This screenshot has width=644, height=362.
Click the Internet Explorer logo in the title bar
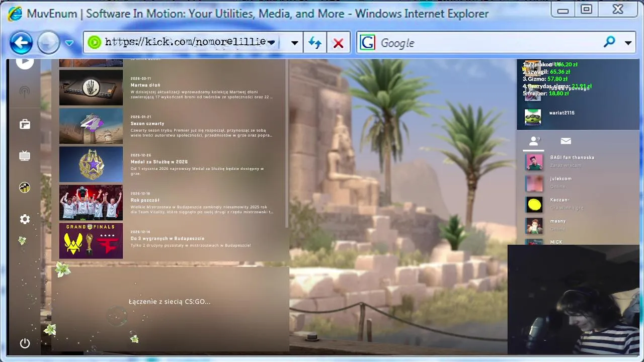15,14
